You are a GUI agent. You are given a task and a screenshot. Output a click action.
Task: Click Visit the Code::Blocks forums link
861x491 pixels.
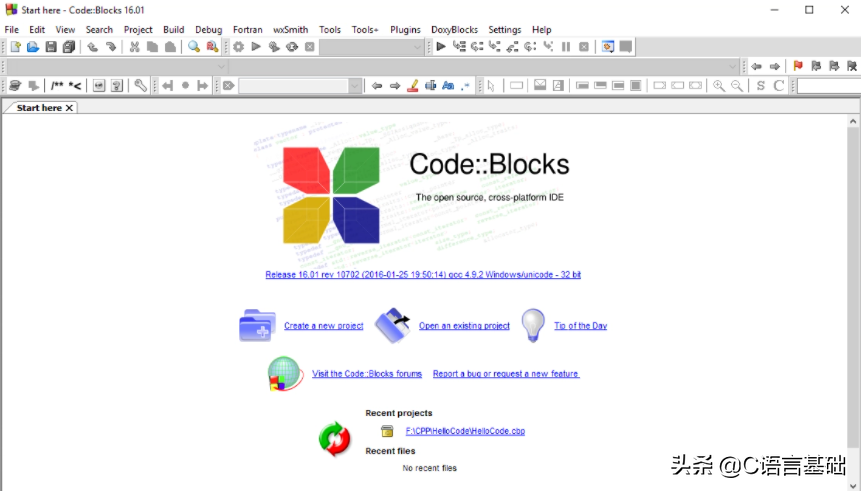367,373
